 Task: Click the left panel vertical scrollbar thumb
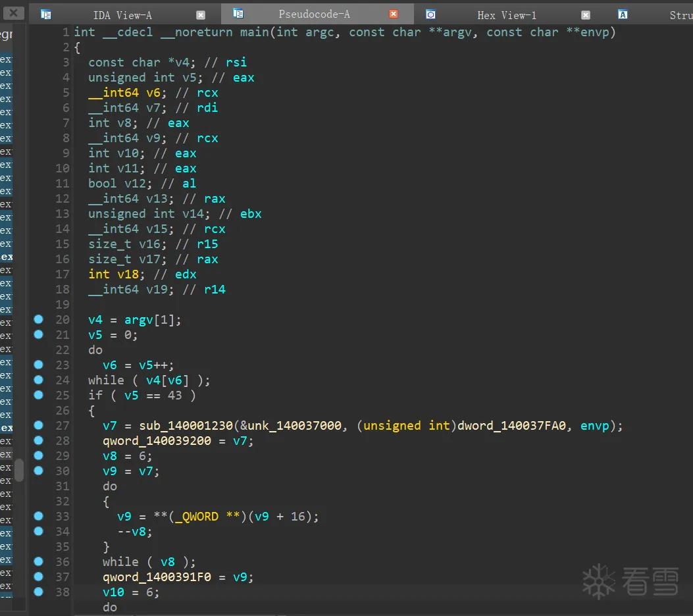tap(19, 470)
